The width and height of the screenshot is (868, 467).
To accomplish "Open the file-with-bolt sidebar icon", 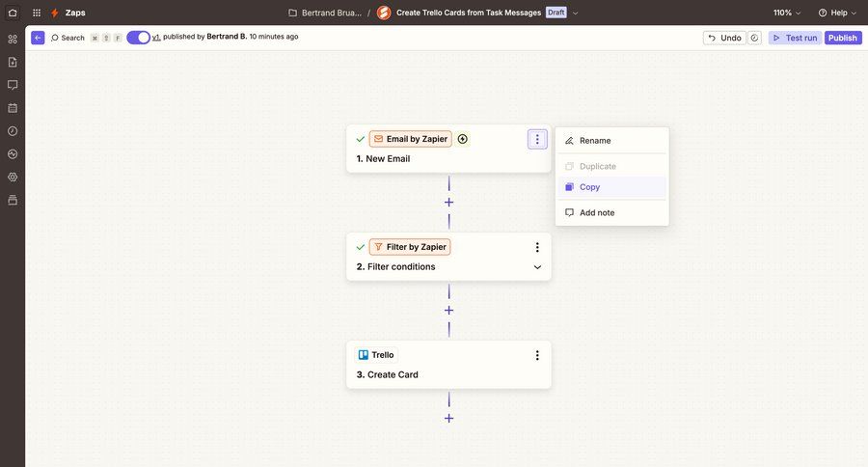I will 13,62.
